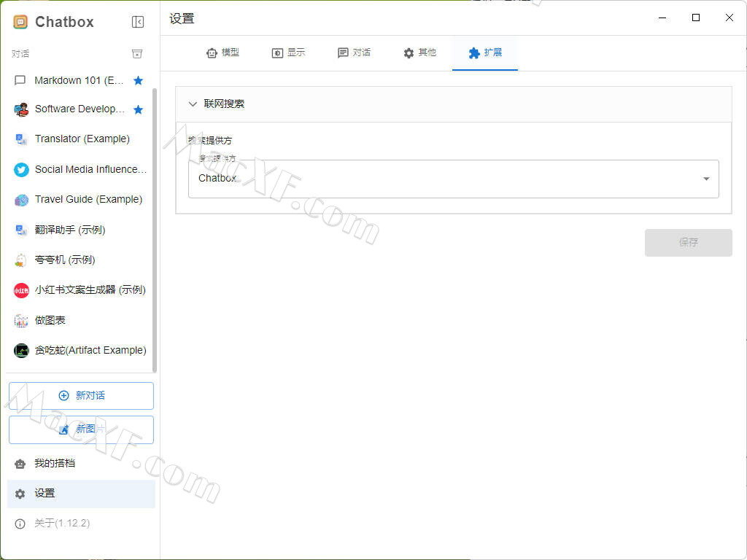
Task: Toggle the star on Software Developer
Action: click(138, 110)
